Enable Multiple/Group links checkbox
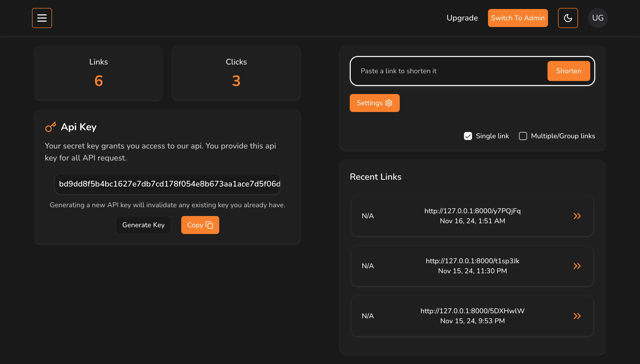Image resolution: width=640 pixels, height=364 pixels. 523,136
